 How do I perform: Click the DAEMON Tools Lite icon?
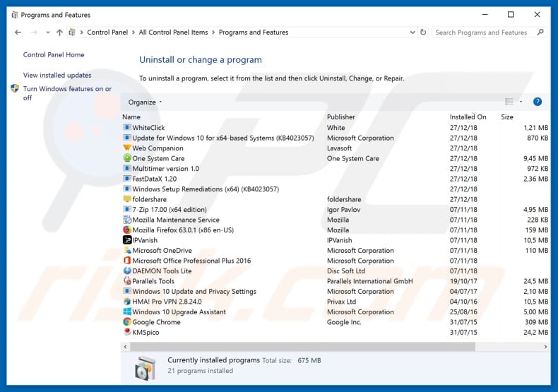click(x=126, y=271)
